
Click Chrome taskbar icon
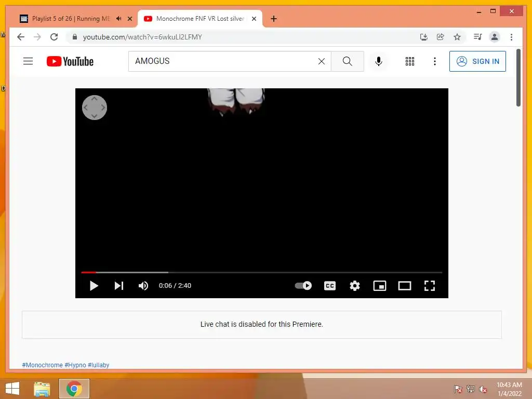(x=74, y=389)
